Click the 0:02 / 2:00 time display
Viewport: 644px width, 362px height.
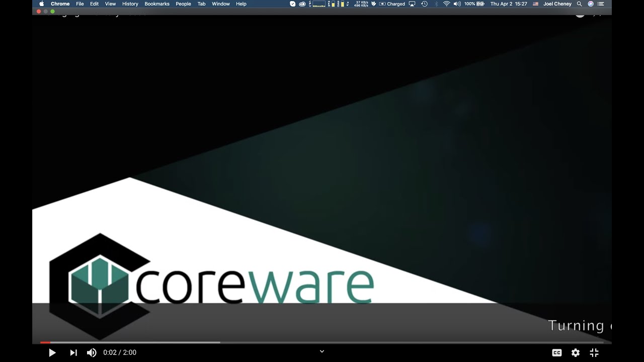point(120,353)
